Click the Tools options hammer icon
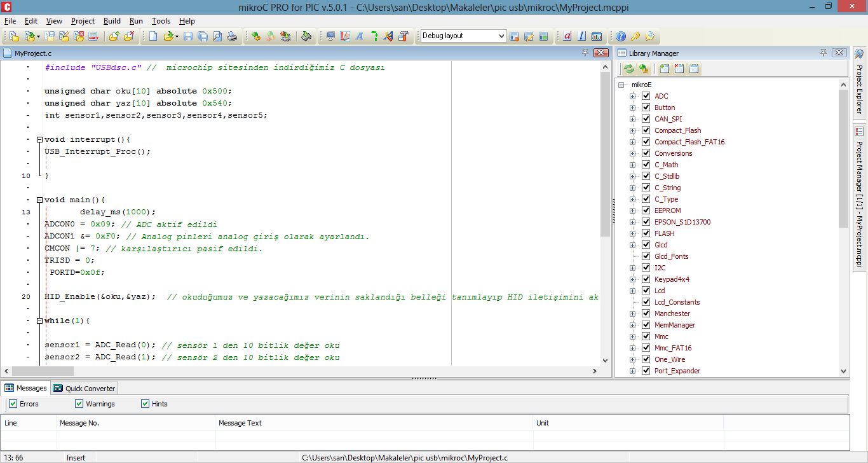Screen dimensions: 868x463 pyautogui.click(x=403, y=36)
